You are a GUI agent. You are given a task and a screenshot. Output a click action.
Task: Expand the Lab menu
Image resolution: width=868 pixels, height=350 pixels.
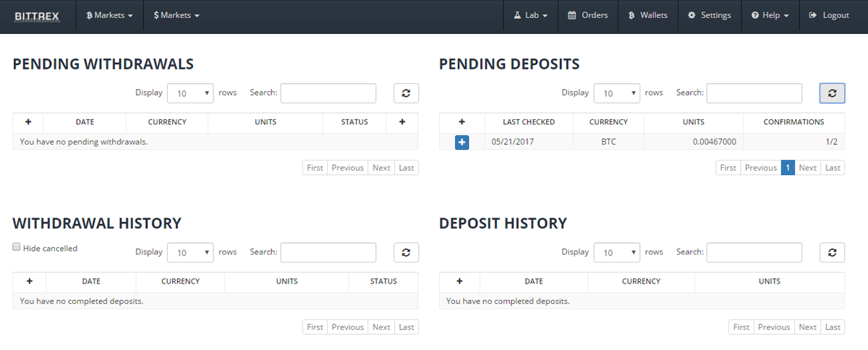pos(530,15)
